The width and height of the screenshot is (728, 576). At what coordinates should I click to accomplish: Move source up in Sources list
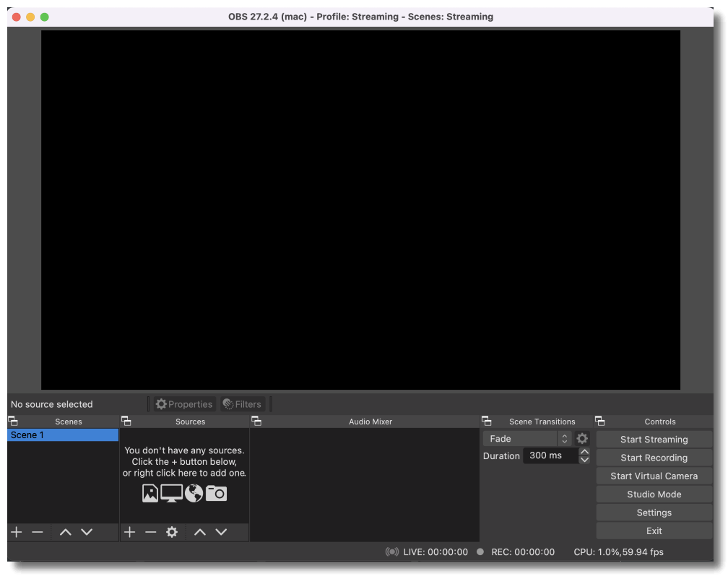point(199,532)
